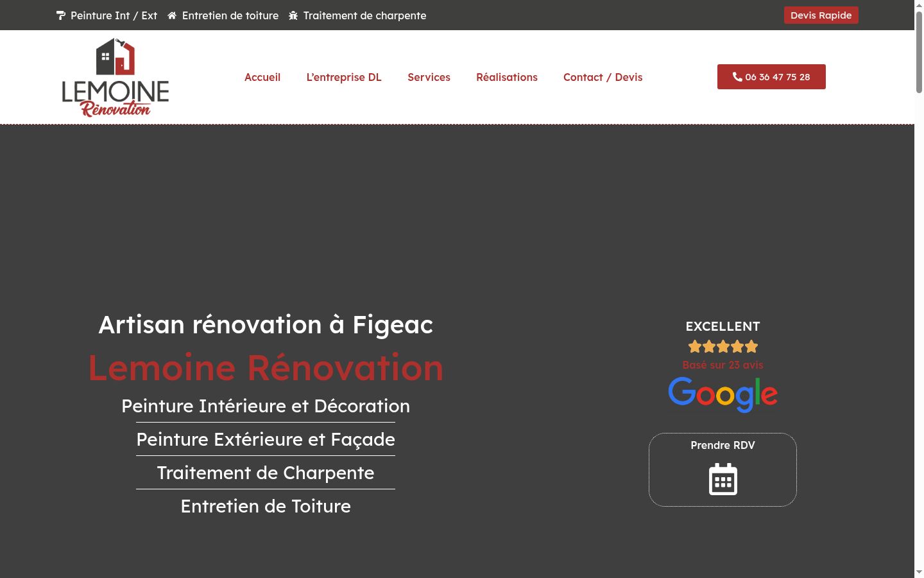Click the red 'Lemoine Rénovation' headline

click(266, 368)
